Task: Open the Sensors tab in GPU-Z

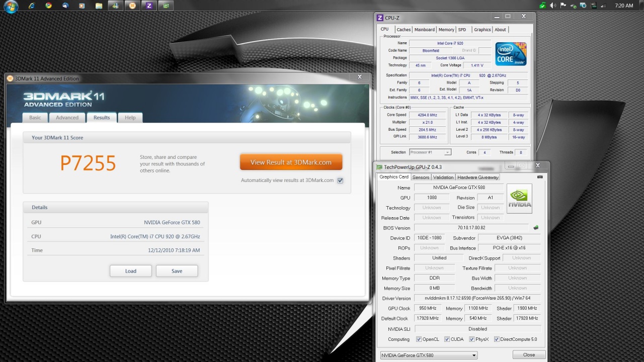Action: (421, 177)
